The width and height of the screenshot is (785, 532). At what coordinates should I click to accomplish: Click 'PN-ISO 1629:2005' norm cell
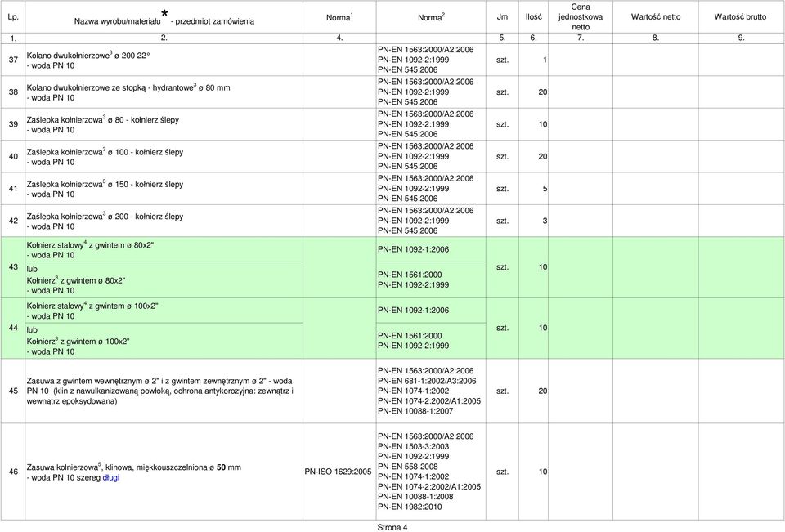pyautogui.click(x=338, y=472)
